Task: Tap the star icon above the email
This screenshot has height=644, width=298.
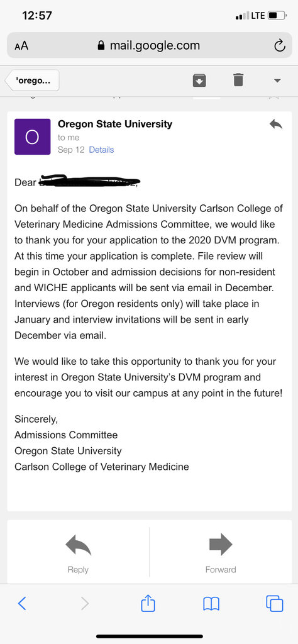Action: click(273, 97)
